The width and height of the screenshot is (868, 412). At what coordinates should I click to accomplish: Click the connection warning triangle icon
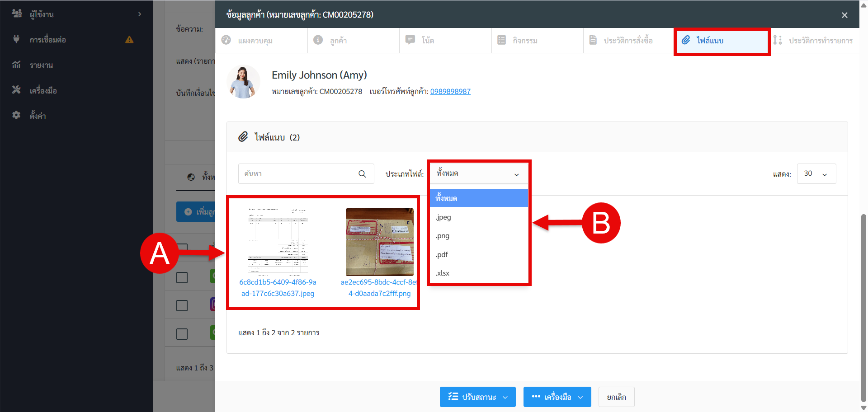(129, 40)
